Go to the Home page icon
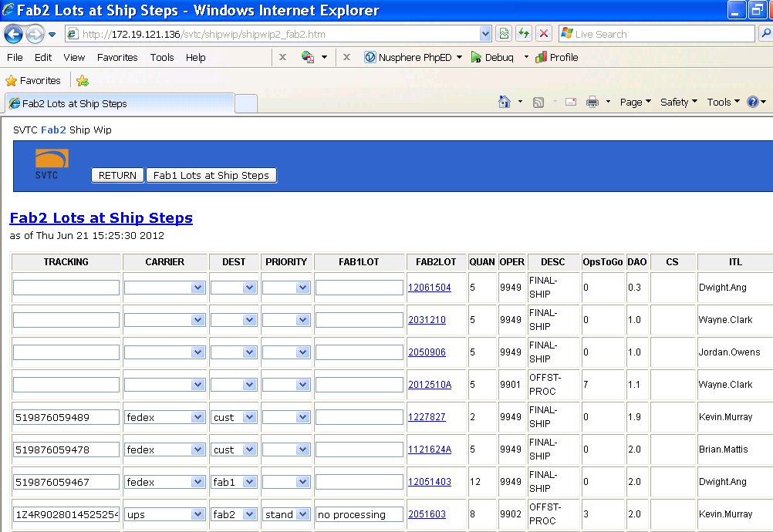 (x=504, y=102)
